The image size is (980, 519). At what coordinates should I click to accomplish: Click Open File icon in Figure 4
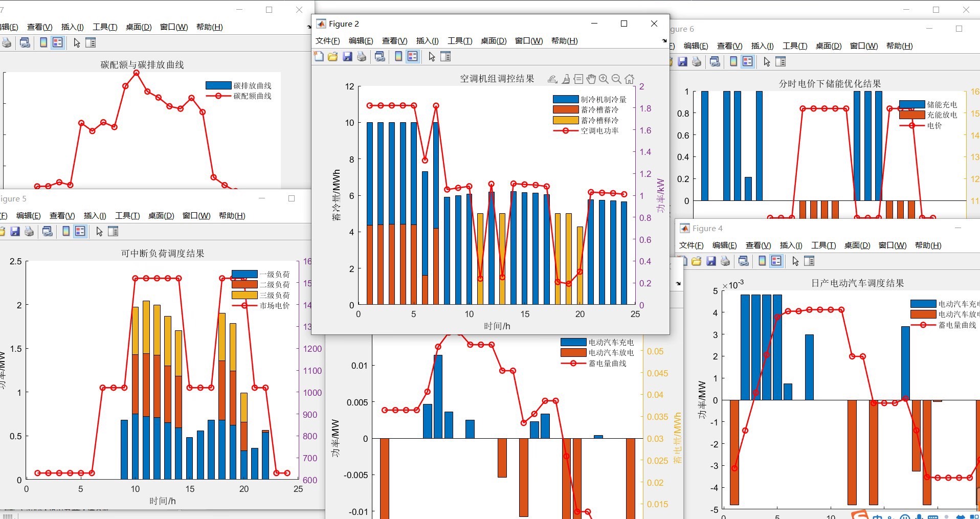pyautogui.click(x=697, y=261)
